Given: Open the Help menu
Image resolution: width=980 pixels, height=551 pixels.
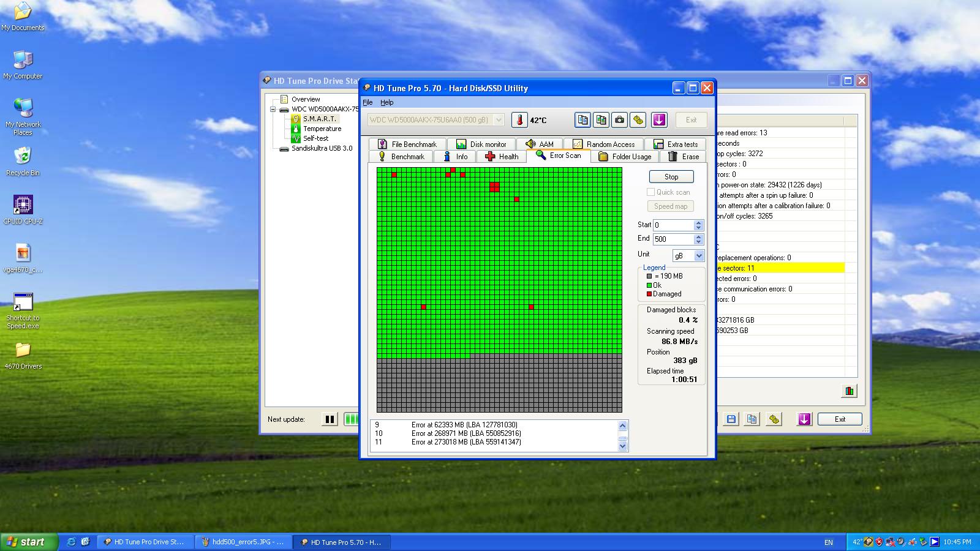Looking at the screenshot, I should pyautogui.click(x=386, y=102).
